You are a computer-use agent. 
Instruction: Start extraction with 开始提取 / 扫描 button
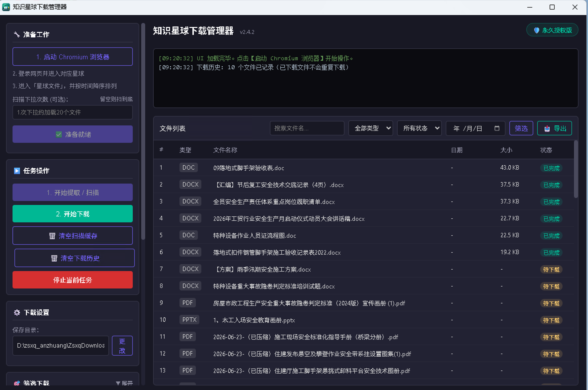(x=73, y=192)
